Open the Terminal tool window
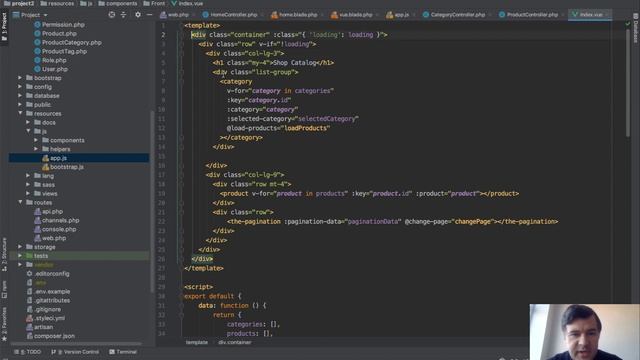The height and width of the screenshot is (360, 640). coord(123,352)
